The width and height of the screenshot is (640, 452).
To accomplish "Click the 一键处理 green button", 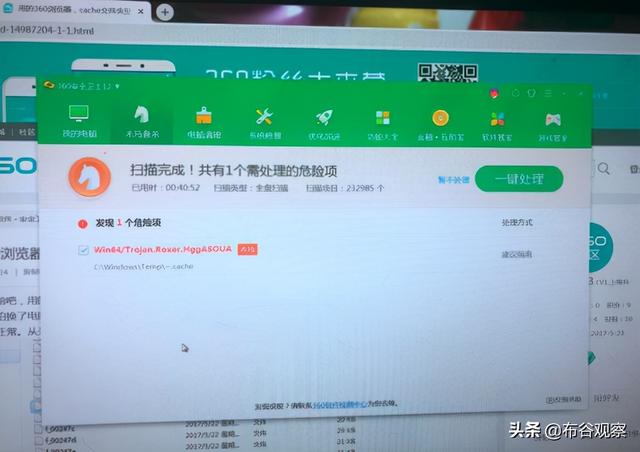I will click(519, 178).
